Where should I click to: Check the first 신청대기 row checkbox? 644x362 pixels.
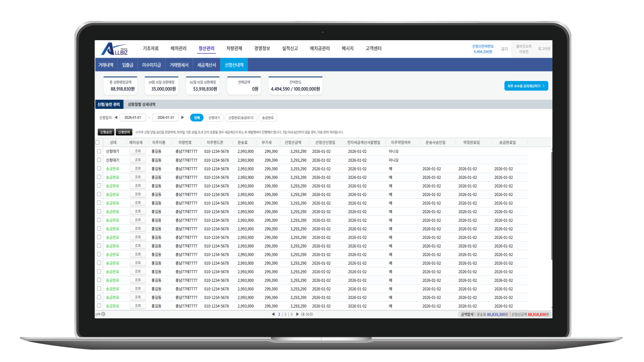click(x=99, y=151)
